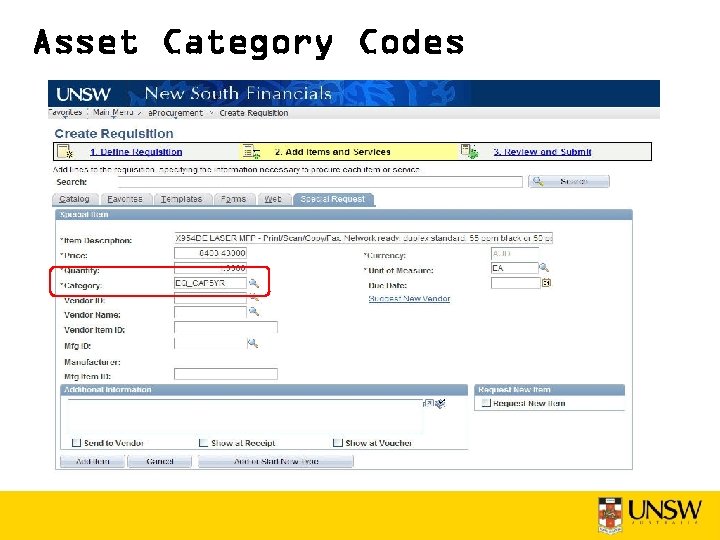The width and height of the screenshot is (720, 540).
Task: Switch to the Catalog tab
Action: tap(75, 199)
